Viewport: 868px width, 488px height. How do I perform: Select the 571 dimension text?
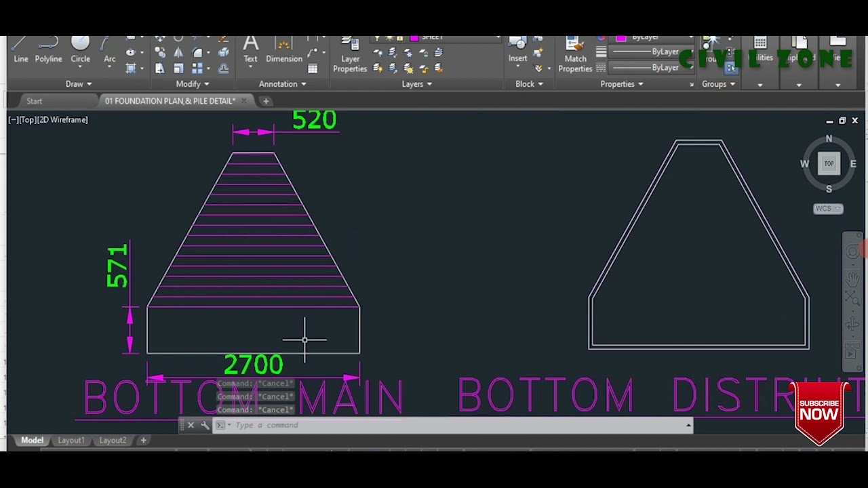tap(117, 266)
